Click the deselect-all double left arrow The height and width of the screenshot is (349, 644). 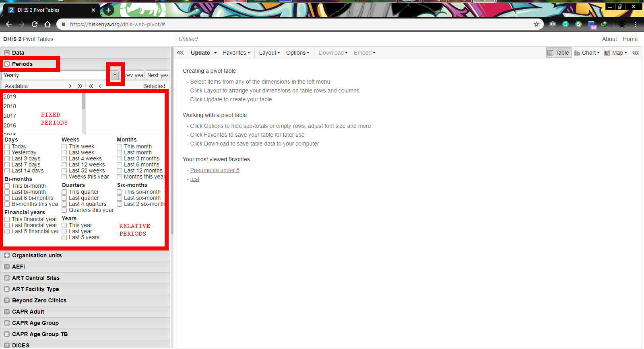(91, 86)
